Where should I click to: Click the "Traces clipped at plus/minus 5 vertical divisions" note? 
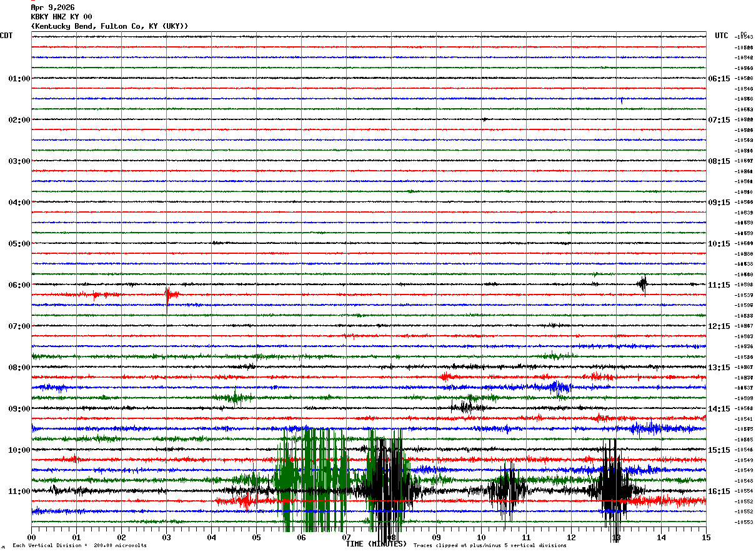[x=490, y=546]
